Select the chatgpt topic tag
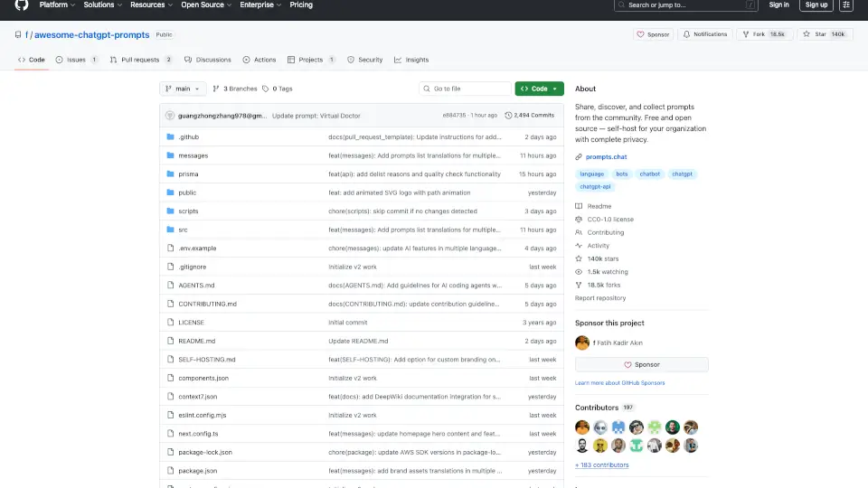868x488 pixels. click(681, 174)
